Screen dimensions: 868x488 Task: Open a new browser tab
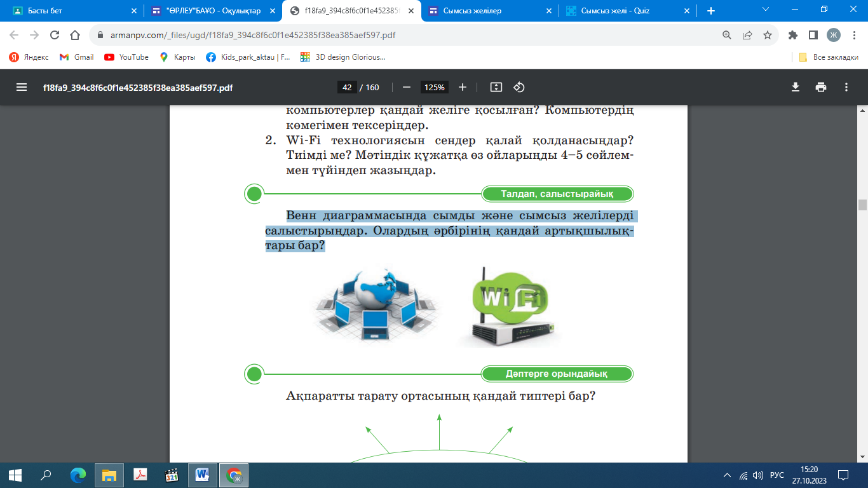[711, 11]
